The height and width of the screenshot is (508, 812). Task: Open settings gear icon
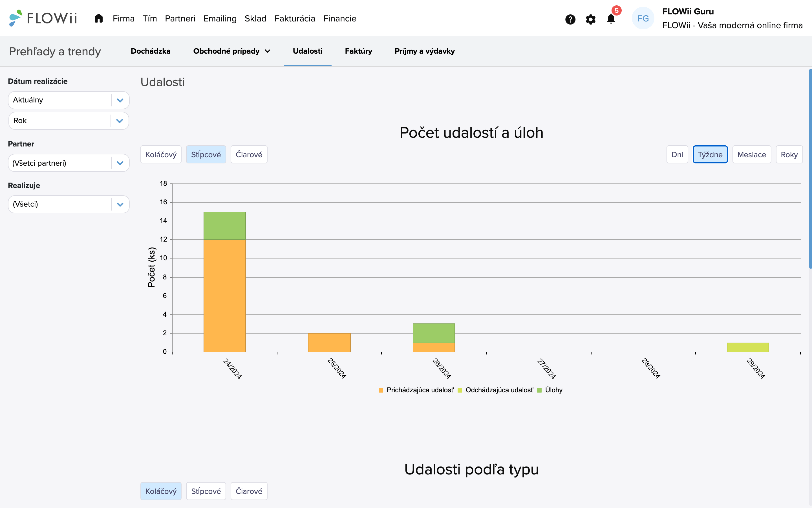point(591,19)
